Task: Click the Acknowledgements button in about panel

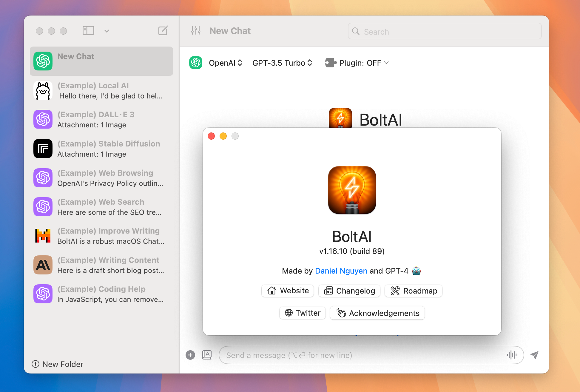Action: click(x=377, y=313)
